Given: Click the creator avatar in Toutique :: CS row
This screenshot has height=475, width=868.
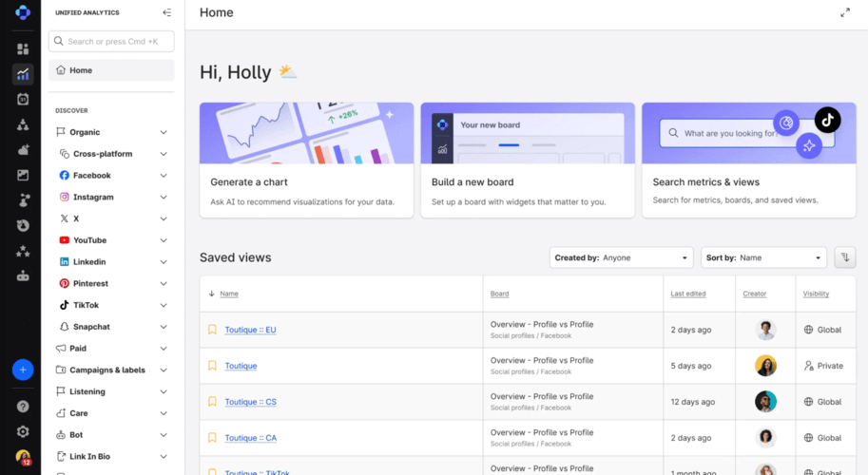Looking at the screenshot, I should click(x=765, y=402).
